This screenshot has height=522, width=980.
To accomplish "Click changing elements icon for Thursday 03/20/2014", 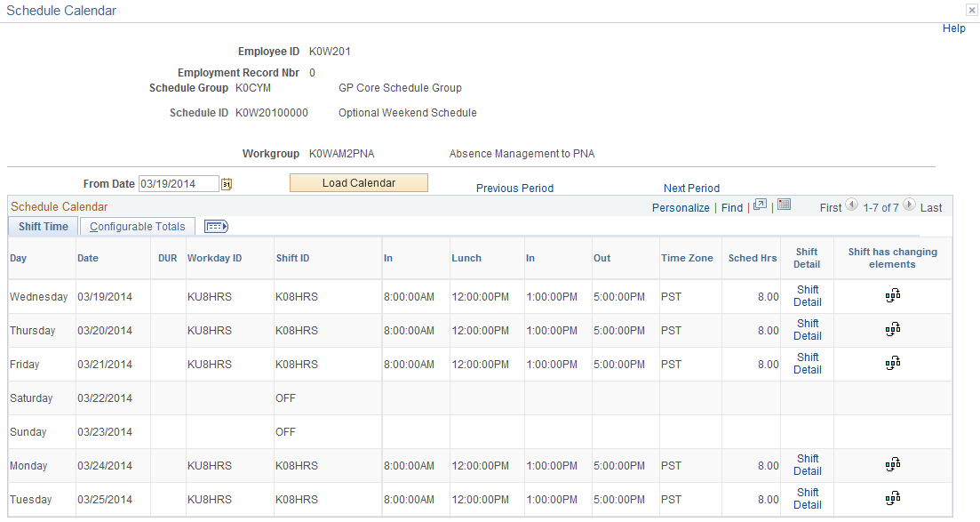I will tap(893, 329).
